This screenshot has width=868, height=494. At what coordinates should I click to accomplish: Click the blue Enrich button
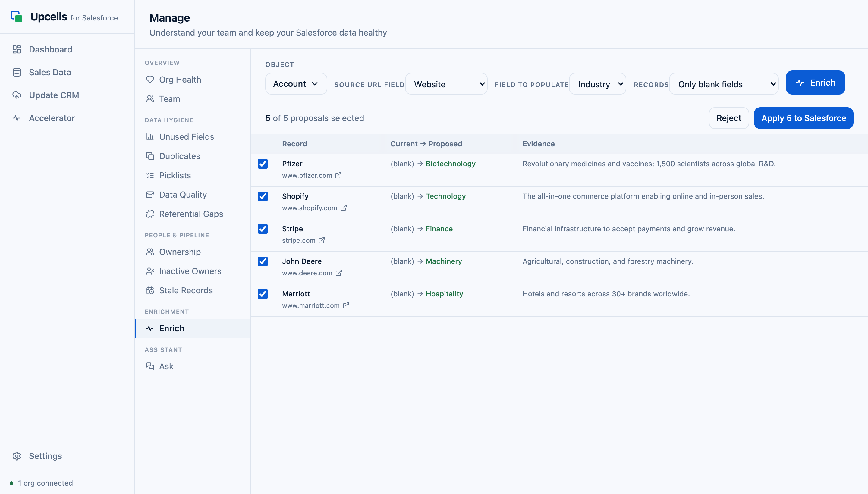(815, 83)
